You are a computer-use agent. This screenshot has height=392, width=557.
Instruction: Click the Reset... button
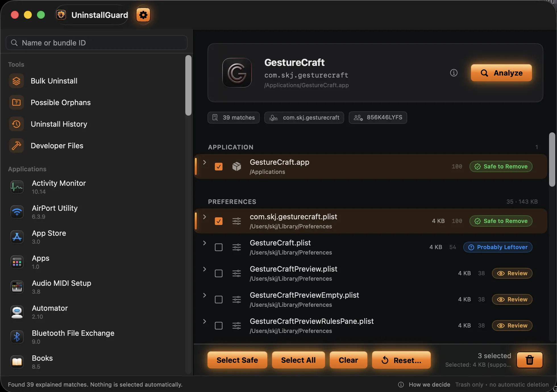(x=401, y=360)
